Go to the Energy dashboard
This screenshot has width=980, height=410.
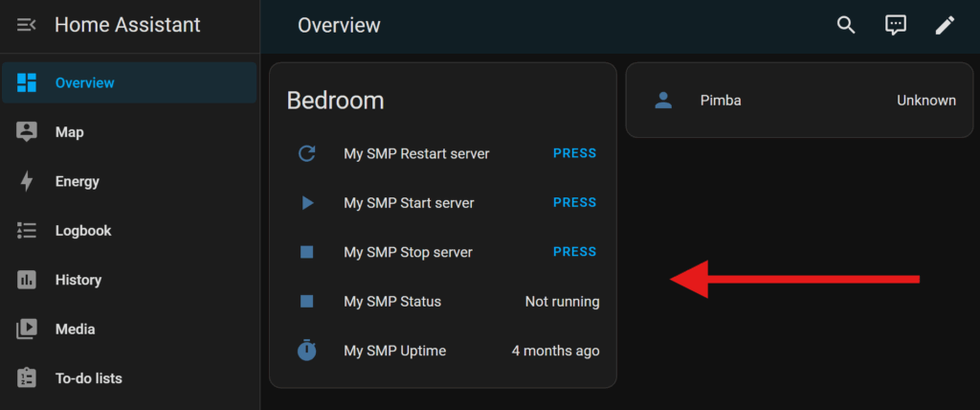[x=77, y=182]
